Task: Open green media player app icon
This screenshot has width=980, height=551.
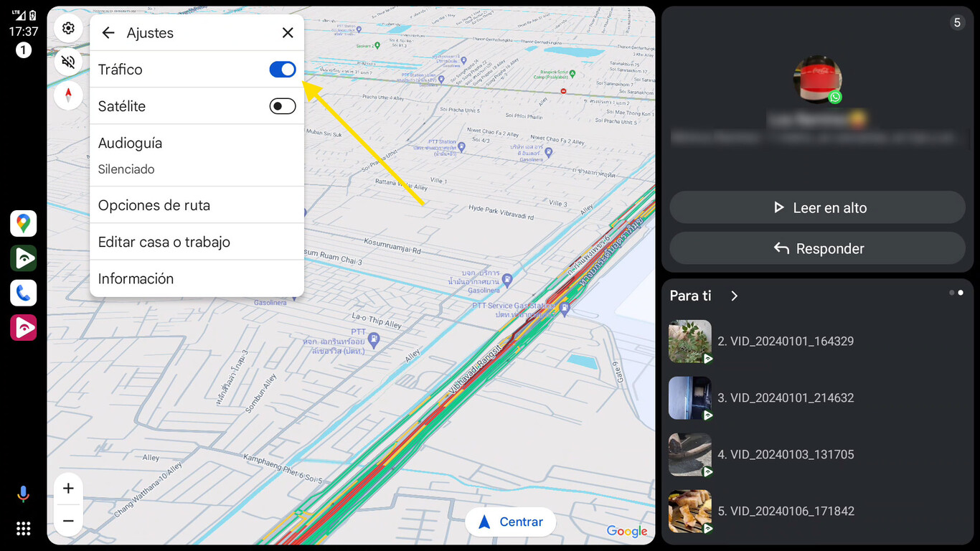Action: [24, 258]
